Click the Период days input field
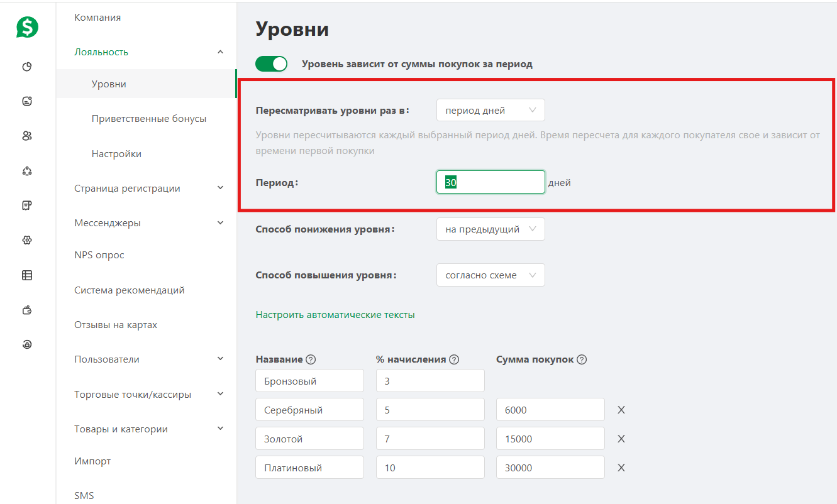The height and width of the screenshot is (504, 837). pos(491,182)
